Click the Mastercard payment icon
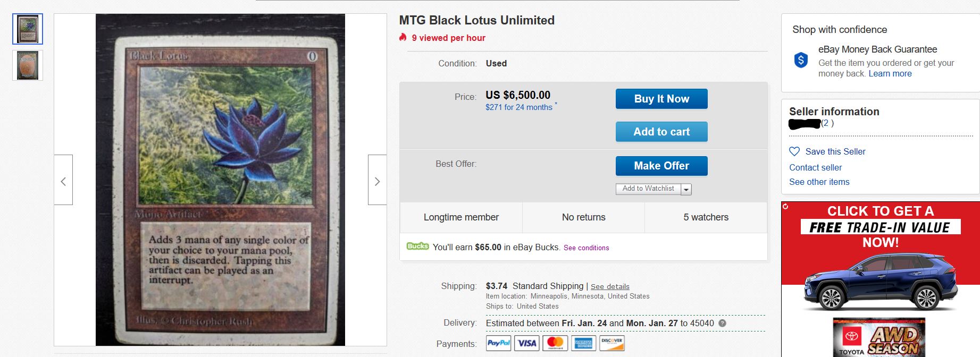 (x=555, y=343)
